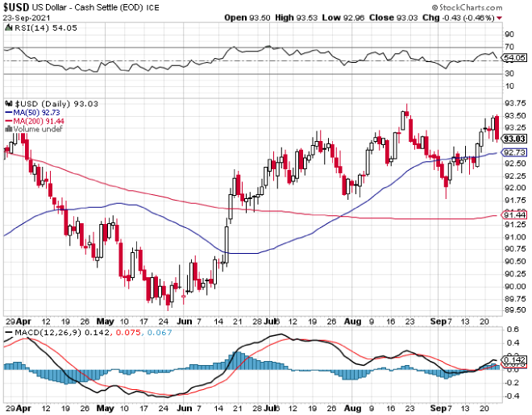Select the 93.03 last price tag
This screenshot has width=532, height=415.
coord(514,139)
